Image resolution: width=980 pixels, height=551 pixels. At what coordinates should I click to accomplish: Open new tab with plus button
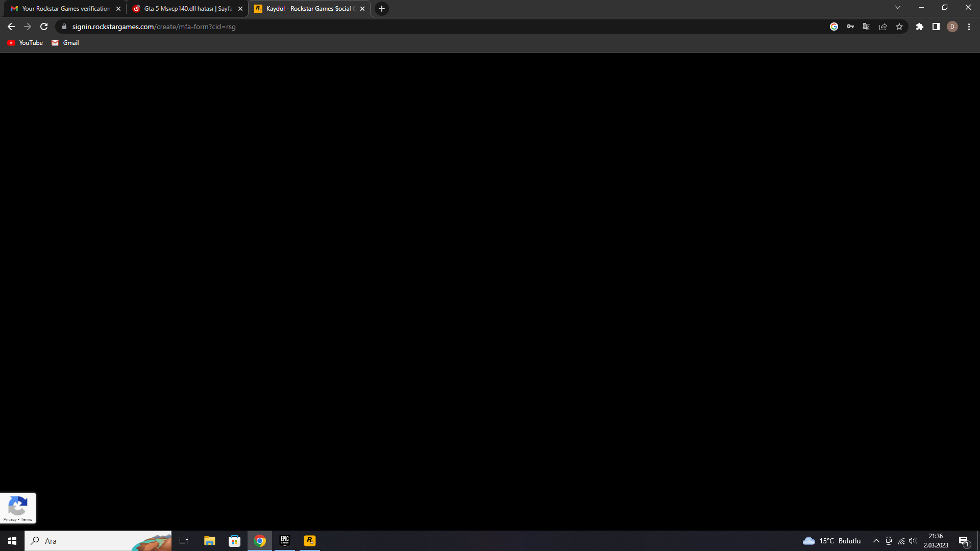pos(382,9)
